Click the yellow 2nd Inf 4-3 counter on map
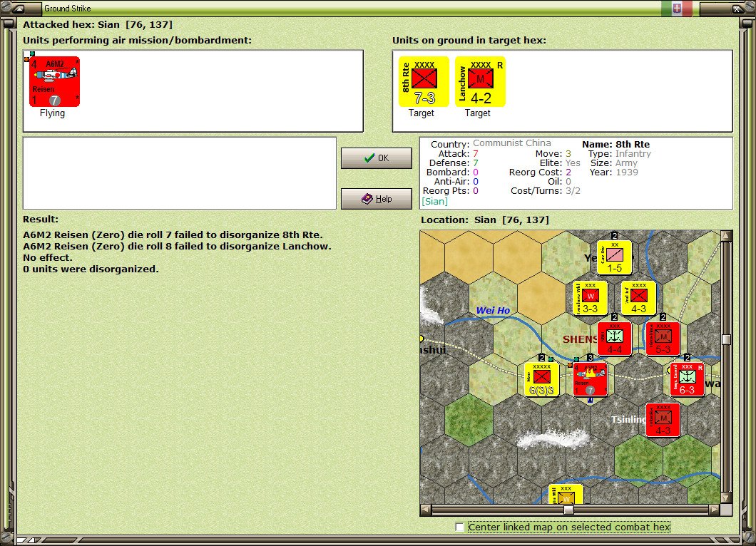The height and width of the screenshot is (546, 756). [x=638, y=298]
